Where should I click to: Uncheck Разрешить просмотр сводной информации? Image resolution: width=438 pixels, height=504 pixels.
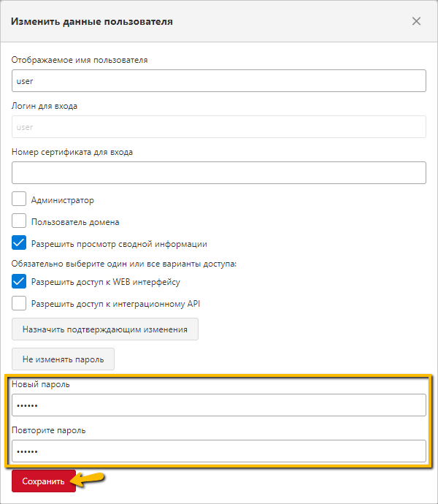coord(19,243)
